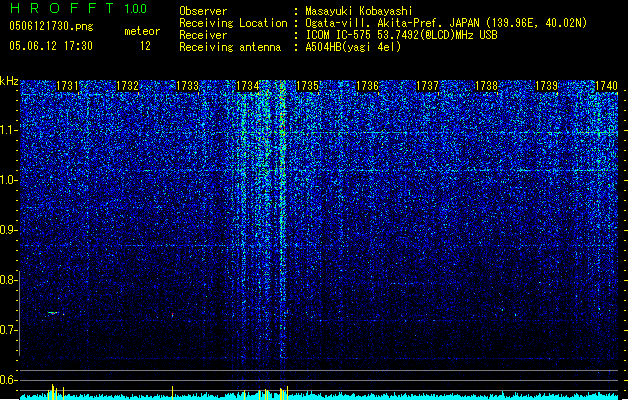Click the 1739 time marker
Screen dimensions: 629x400
click(x=546, y=86)
